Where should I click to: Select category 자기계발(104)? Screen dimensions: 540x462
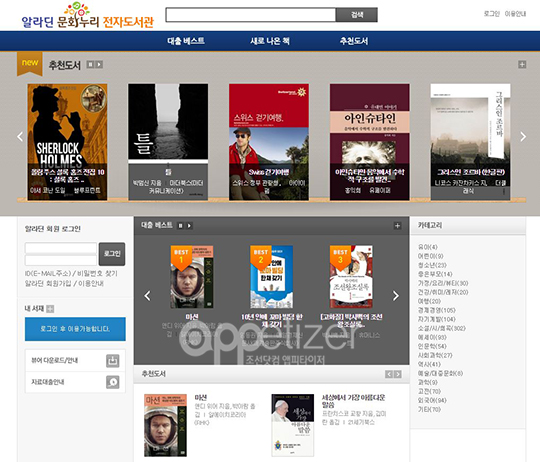tap(437, 319)
